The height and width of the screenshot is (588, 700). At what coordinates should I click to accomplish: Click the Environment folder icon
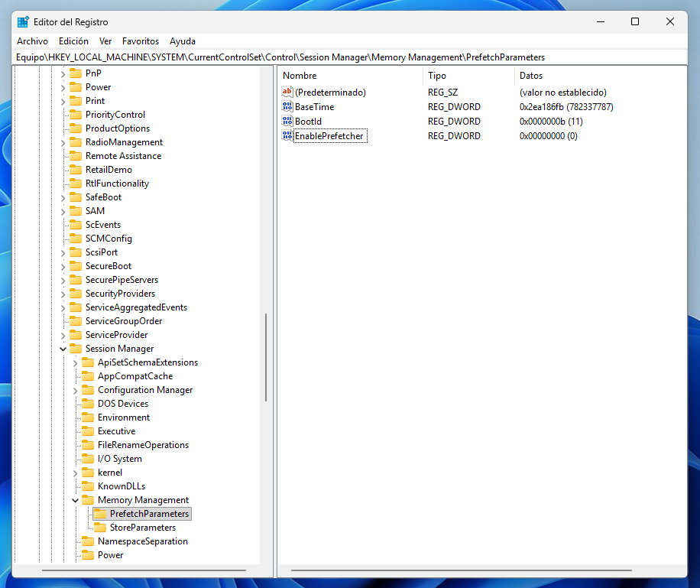point(88,417)
